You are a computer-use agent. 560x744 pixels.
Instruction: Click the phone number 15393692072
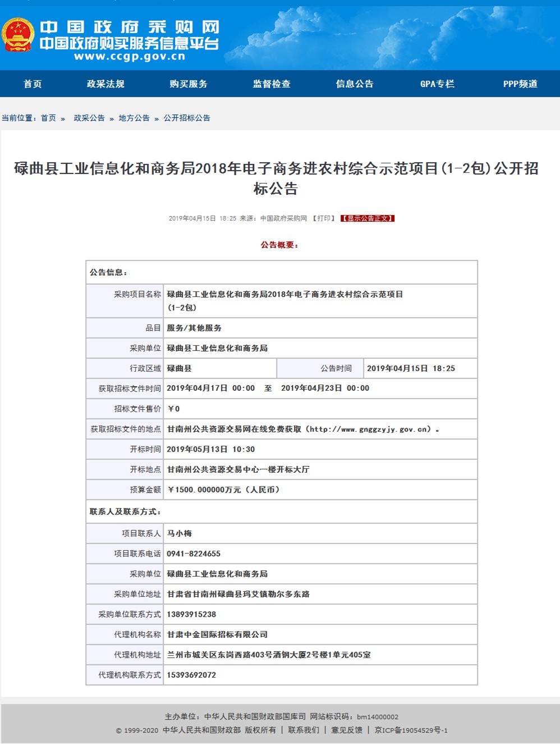[x=191, y=675]
